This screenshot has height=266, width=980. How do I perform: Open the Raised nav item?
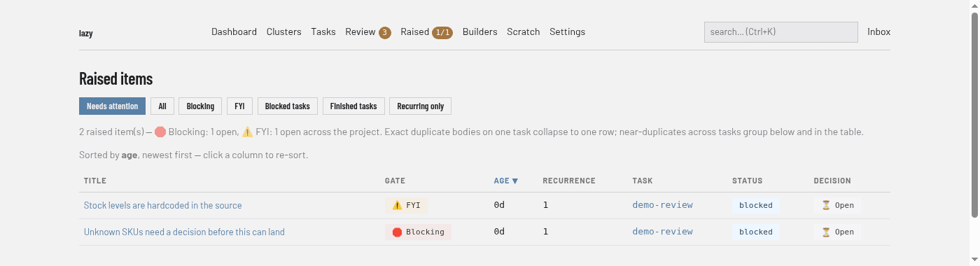click(x=426, y=32)
